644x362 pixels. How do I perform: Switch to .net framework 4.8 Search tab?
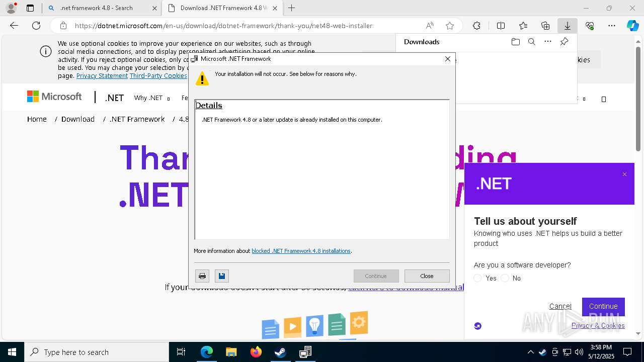pyautogui.click(x=102, y=8)
